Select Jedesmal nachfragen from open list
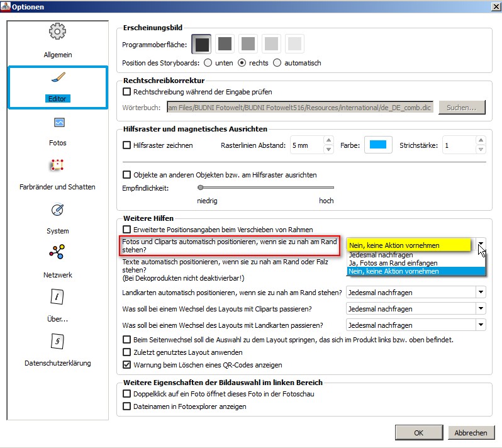 pyautogui.click(x=416, y=255)
